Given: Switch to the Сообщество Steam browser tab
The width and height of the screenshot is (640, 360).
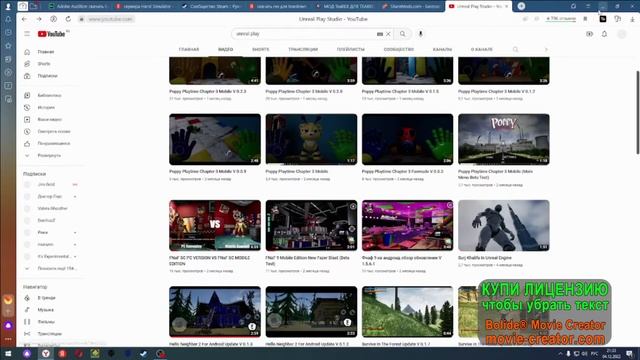Looking at the screenshot, I should click(211, 6).
